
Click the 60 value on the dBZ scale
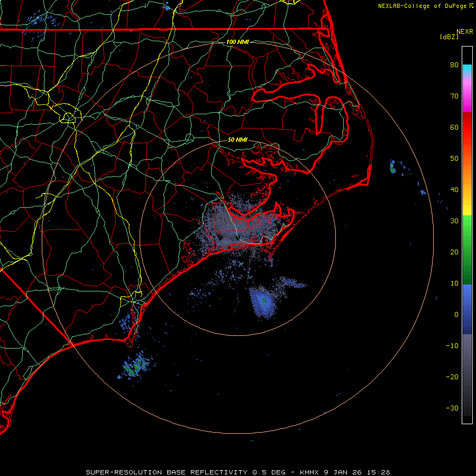point(454,127)
